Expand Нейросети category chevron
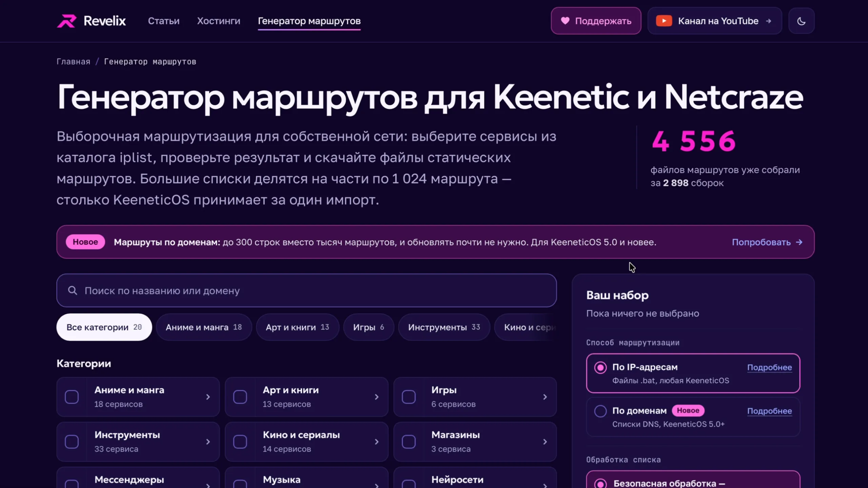Image resolution: width=868 pixels, height=488 pixels. (545, 485)
